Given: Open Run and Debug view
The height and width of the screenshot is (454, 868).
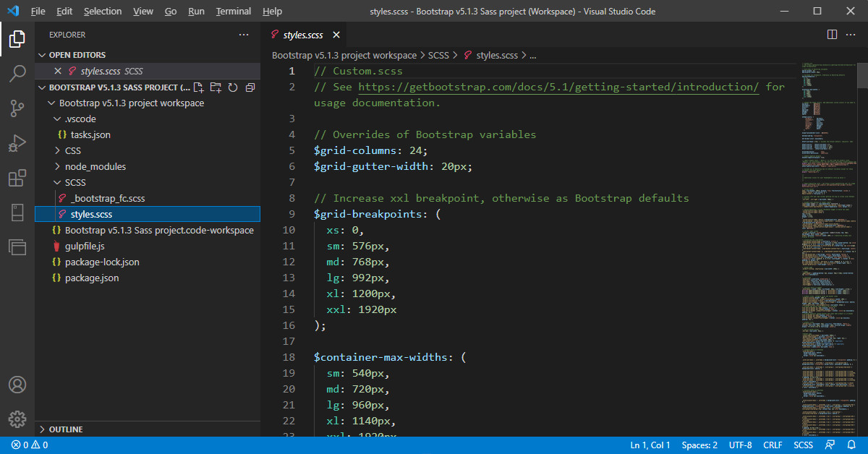Looking at the screenshot, I should 17,143.
